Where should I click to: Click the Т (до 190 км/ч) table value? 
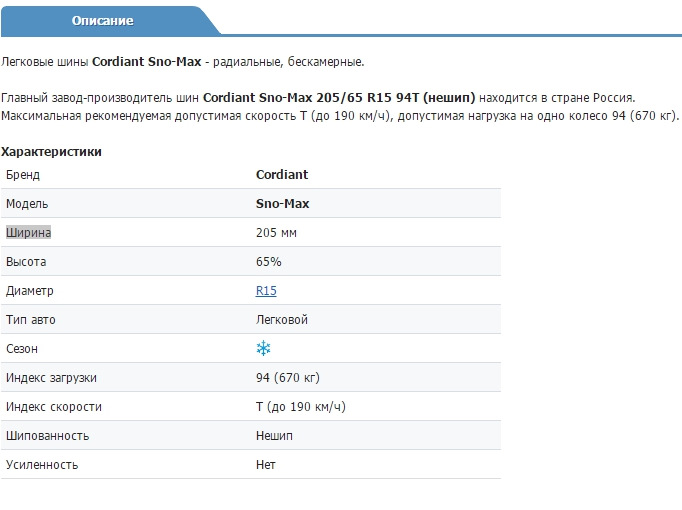[301, 407]
